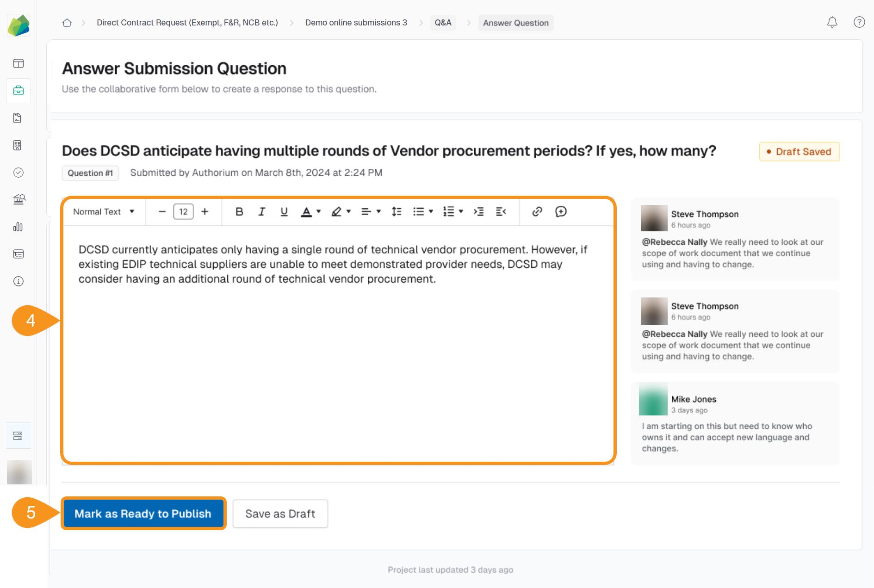Open the briefcase projects section in sidebar
Screen dimensions: 874x588
18,90
